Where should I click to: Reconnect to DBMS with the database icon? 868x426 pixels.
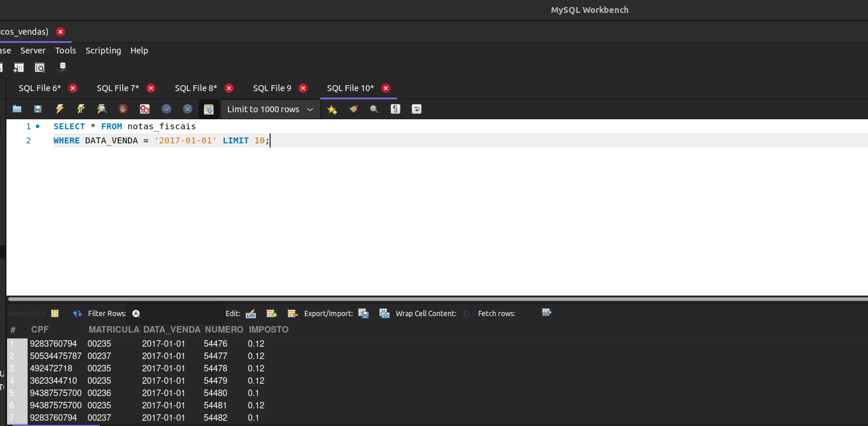[x=62, y=68]
